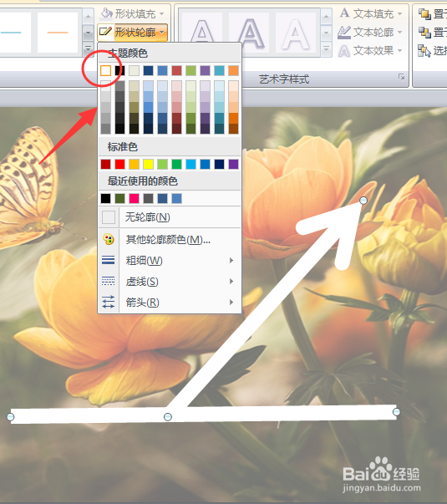Screen dimensions: 447x504
Task: Click the empty square icon beside 无轮廓
Action: click(109, 217)
